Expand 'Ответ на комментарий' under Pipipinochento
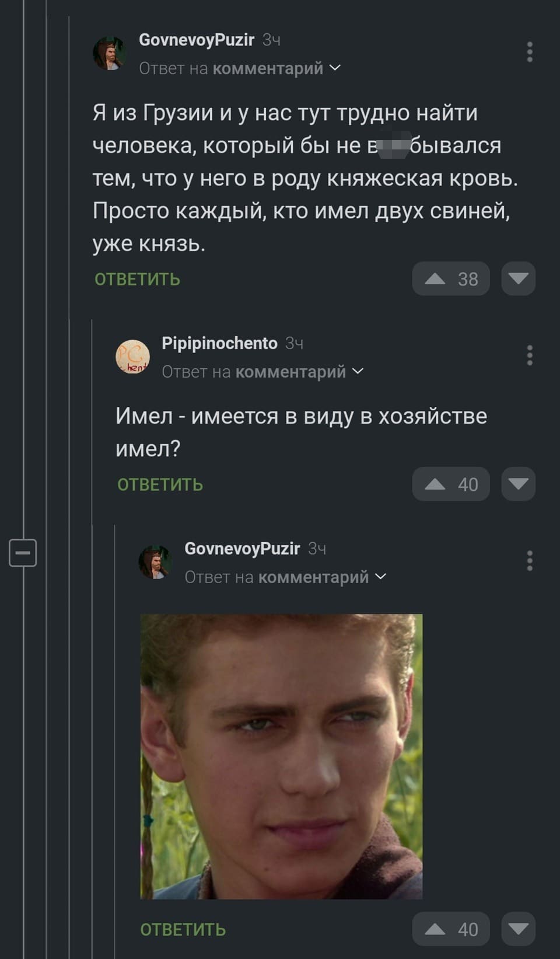The width and height of the screenshot is (560, 959). click(262, 372)
